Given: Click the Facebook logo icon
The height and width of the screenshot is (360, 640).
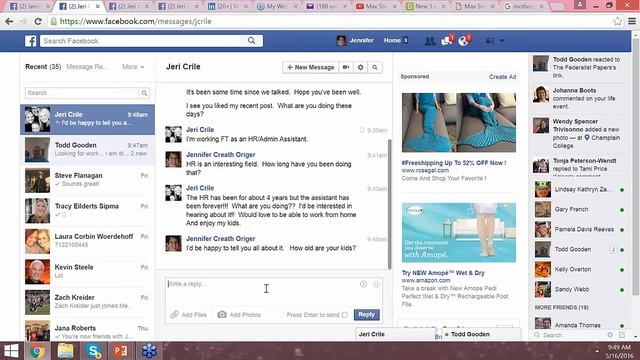Looking at the screenshot, I should coord(31,41).
